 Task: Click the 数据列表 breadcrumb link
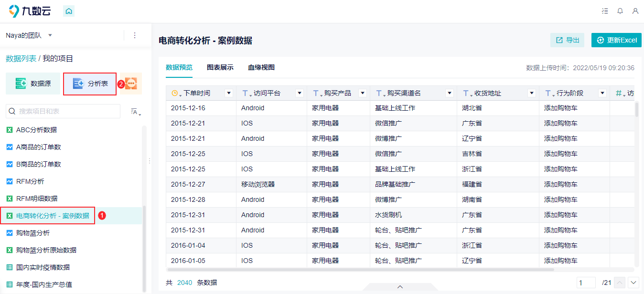click(21, 59)
